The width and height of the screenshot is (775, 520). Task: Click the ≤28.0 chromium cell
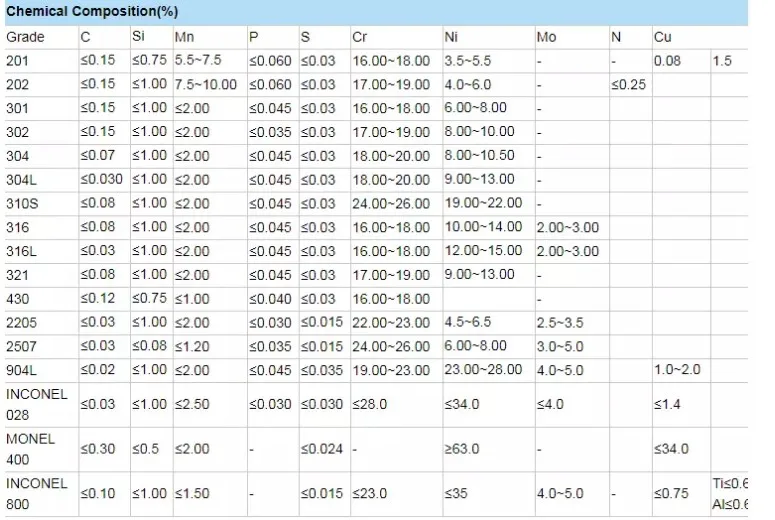tap(370, 404)
